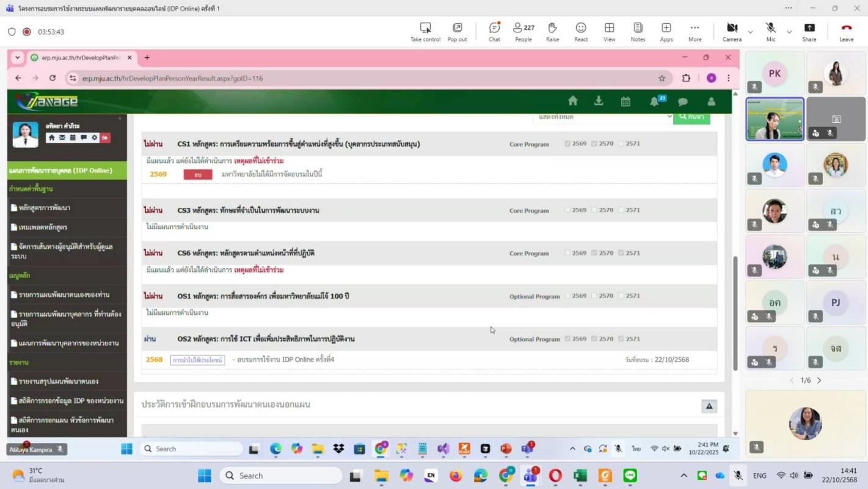Unmute the Mic
This screenshot has width=868, height=489.
(x=771, y=32)
